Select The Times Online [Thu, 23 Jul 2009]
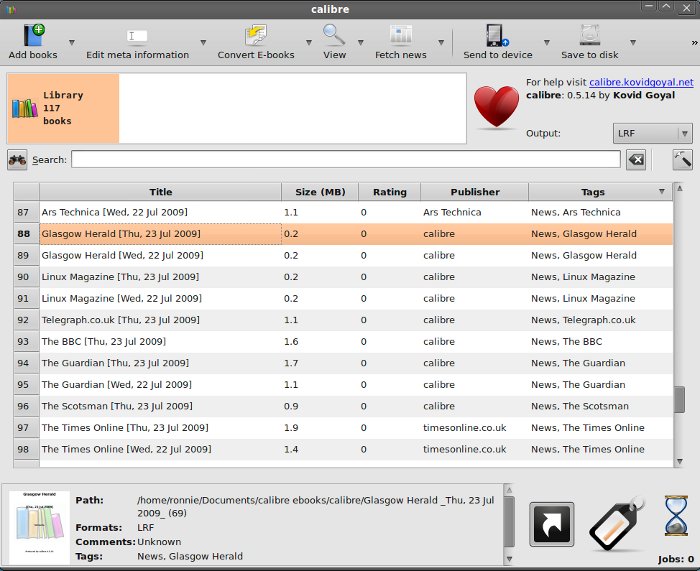 point(125,428)
